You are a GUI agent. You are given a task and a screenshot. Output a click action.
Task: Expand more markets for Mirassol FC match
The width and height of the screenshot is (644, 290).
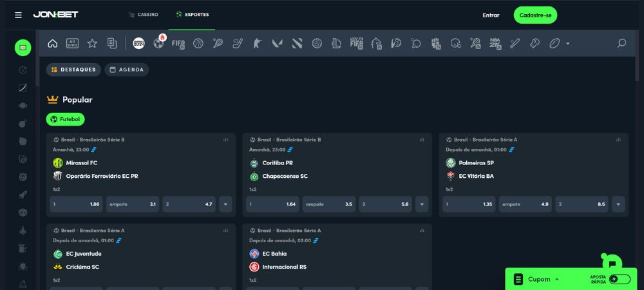click(225, 204)
